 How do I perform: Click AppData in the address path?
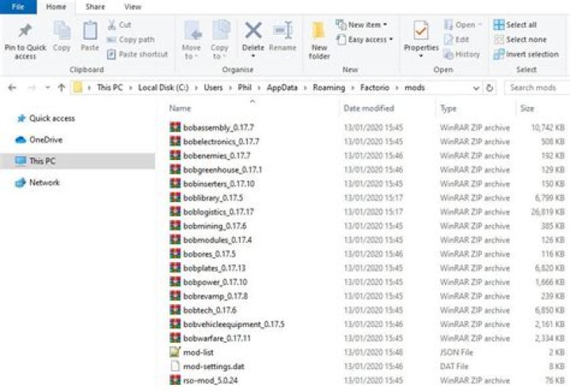tap(282, 88)
